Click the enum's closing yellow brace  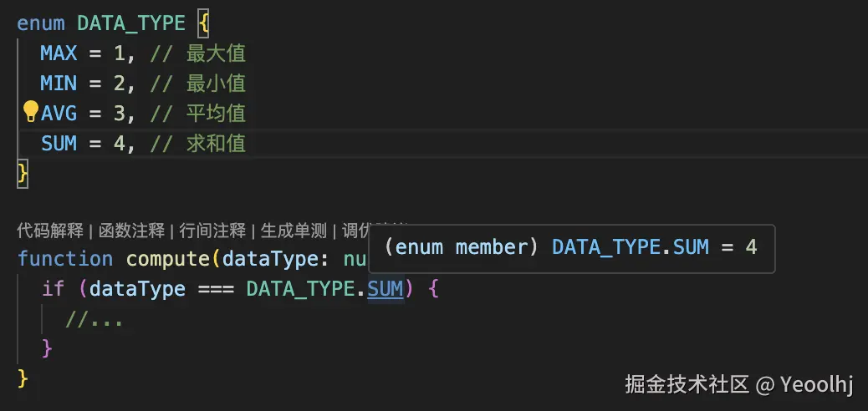23,174
